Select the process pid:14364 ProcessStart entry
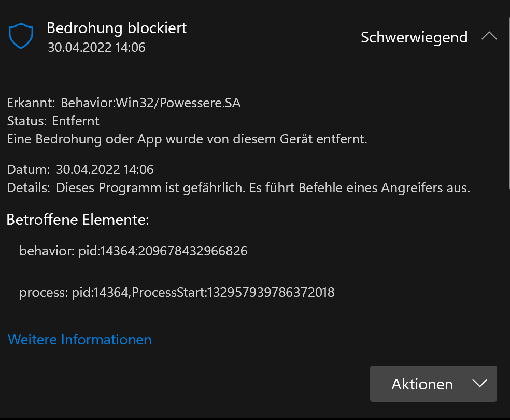 tap(177, 293)
